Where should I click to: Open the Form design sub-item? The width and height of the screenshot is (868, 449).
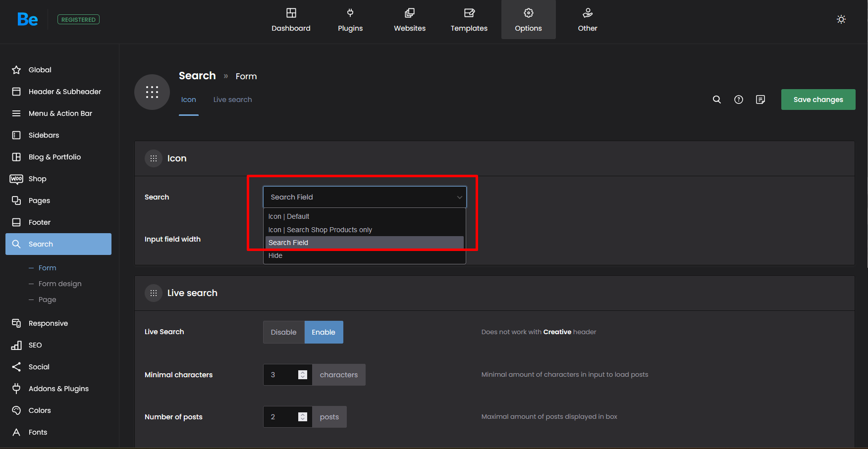[x=60, y=284]
